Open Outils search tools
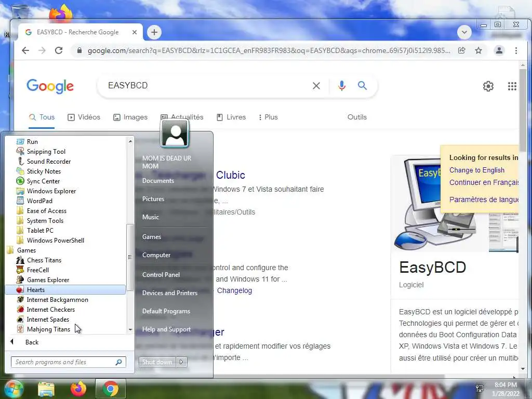The height and width of the screenshot is (399, 532). pos(357,117)
